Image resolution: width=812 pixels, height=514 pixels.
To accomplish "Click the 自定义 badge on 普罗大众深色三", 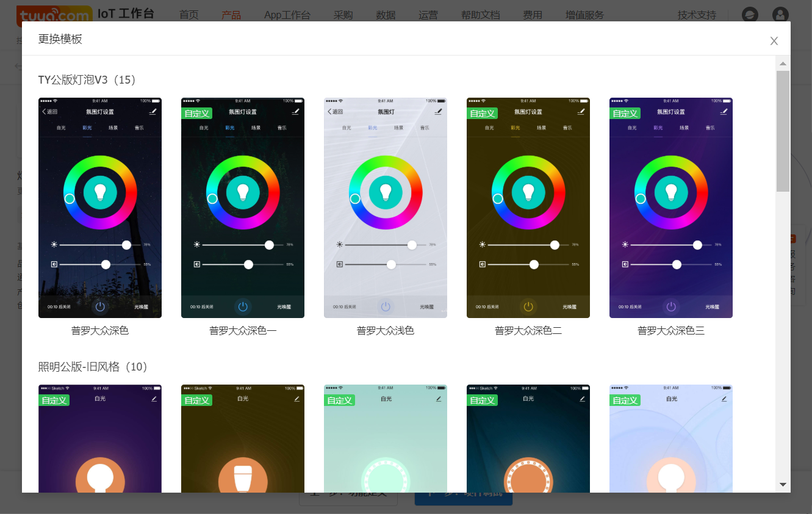I will click(x=625, y=114).
